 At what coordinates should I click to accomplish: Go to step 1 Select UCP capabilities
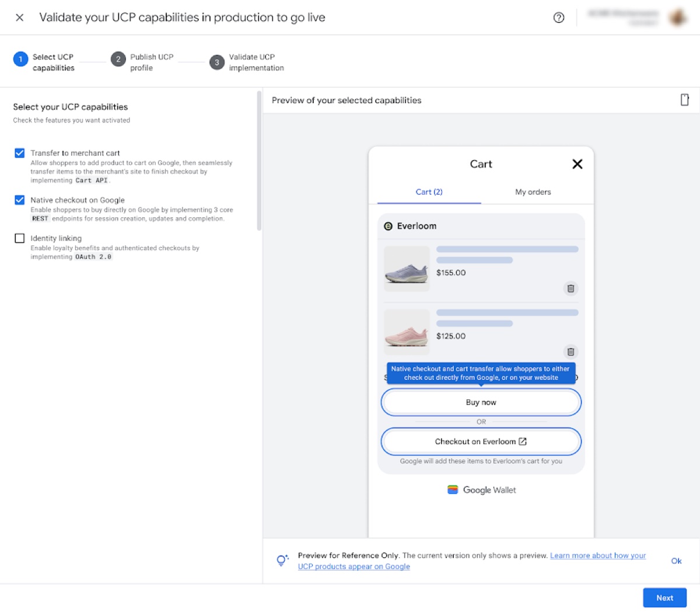pos(44,62)
